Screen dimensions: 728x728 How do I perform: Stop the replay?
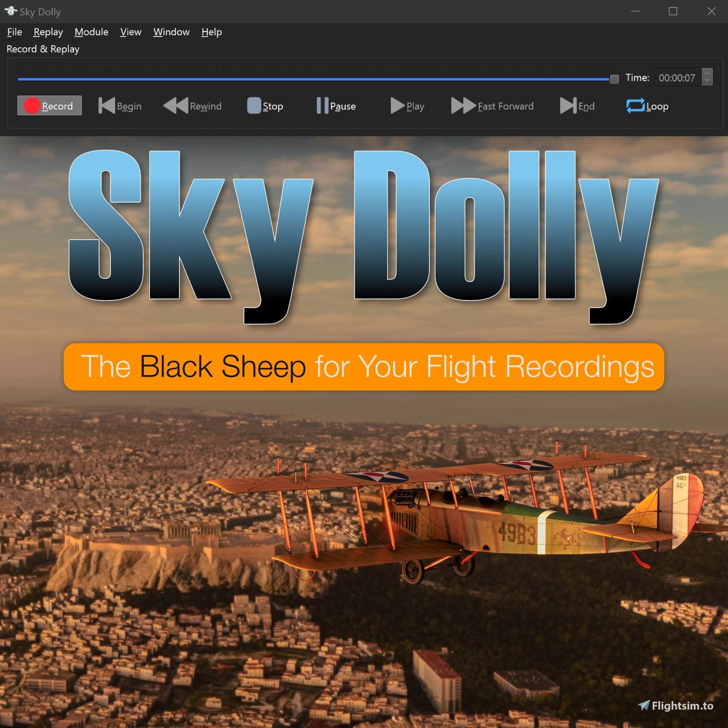(x=265, y=106)
